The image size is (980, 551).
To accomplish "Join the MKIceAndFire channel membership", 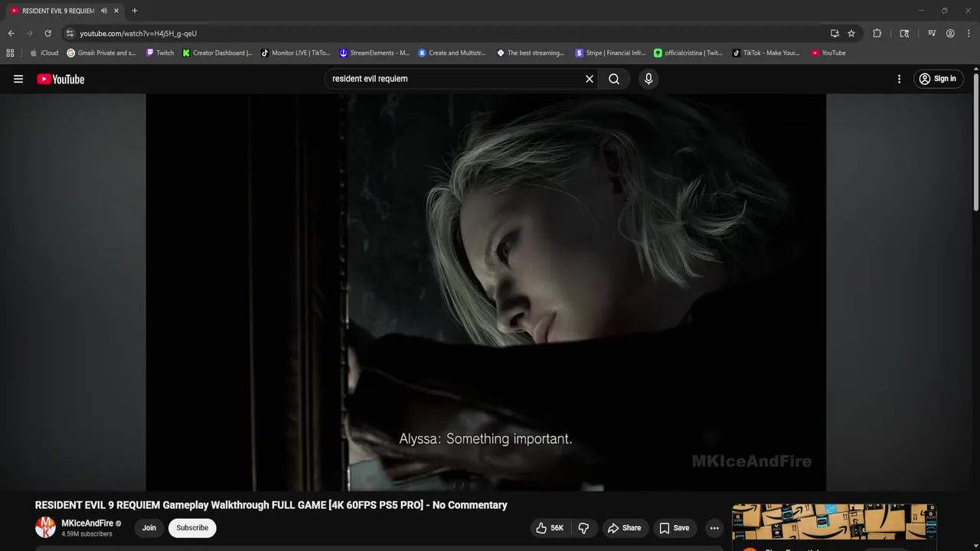I will 149,528.
